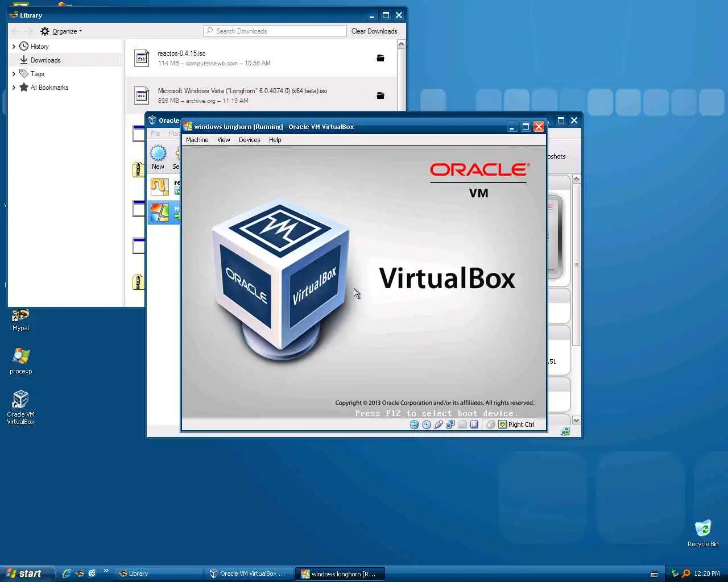
Task: Click the hard disk activity icon in VM status bar
Action: [x=414, y=425]
